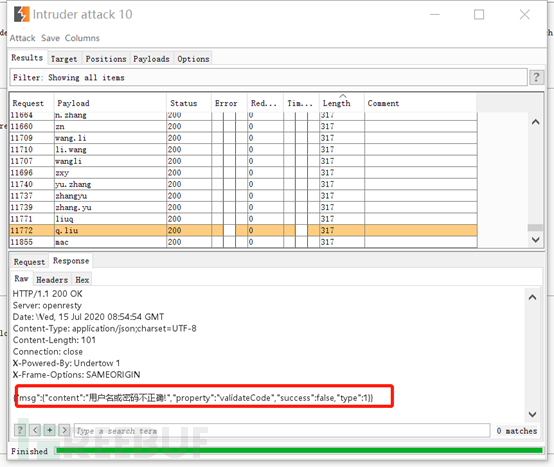This screenshot has height=467, width=554.
Task: Go to previous search match arrow
Action: (x=35, y=430)
